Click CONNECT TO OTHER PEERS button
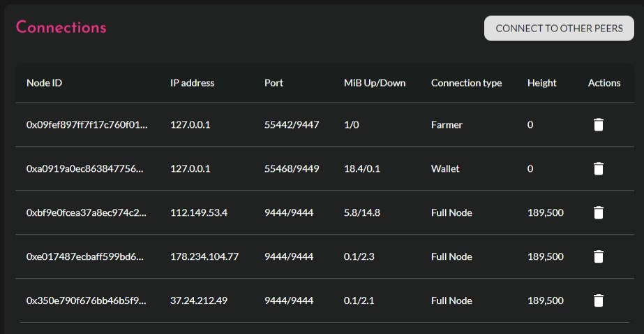The image size is (644, 334). click(559, 29)
